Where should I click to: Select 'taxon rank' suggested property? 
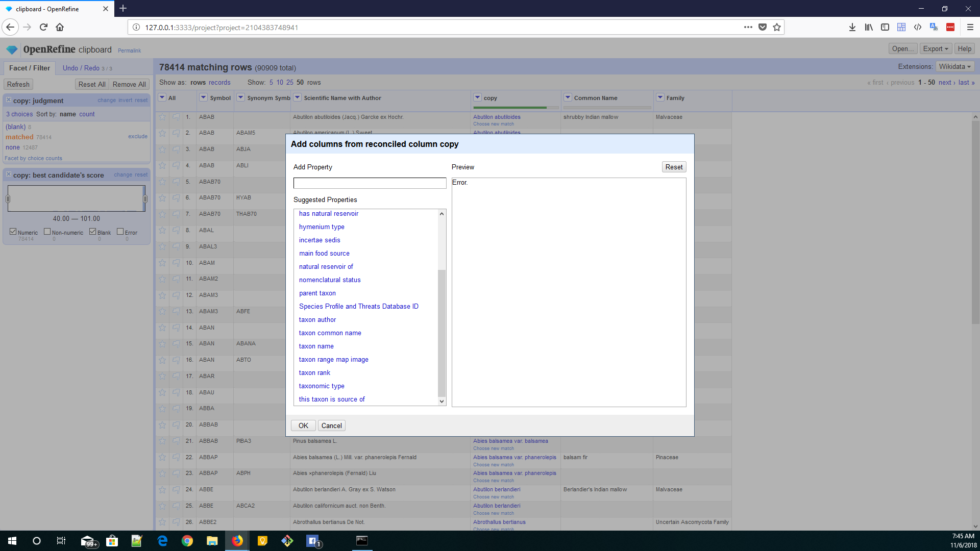(314, 373)
